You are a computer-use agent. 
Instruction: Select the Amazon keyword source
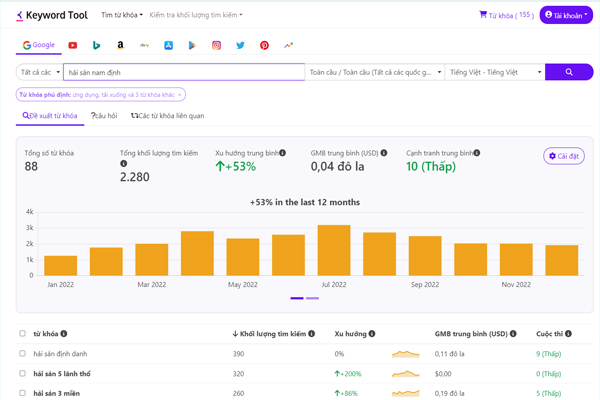121,45
